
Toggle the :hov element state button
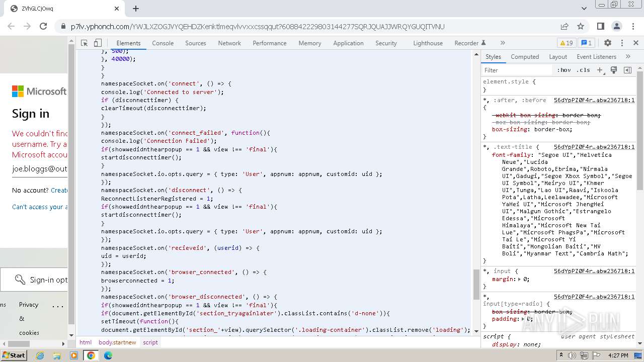click(x=564, y=70)
